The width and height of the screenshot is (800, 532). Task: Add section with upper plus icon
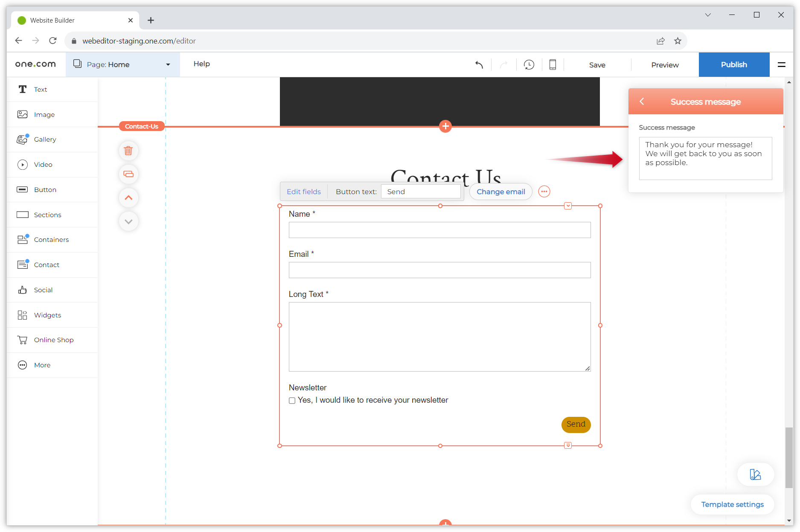pyautogui.click(x=445, y=126)
